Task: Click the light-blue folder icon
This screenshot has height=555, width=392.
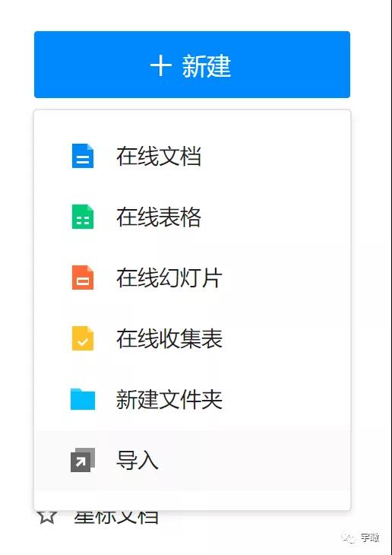Action: 83,399
